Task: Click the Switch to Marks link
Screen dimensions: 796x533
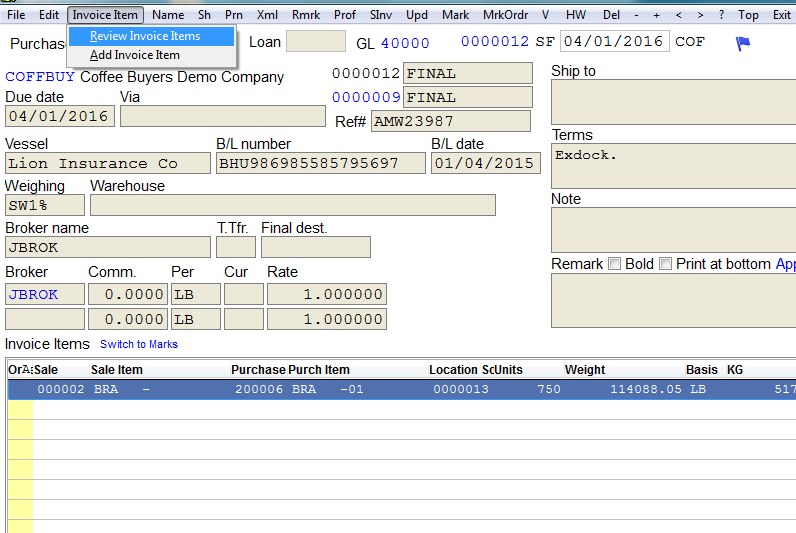Action: [139, 344]
